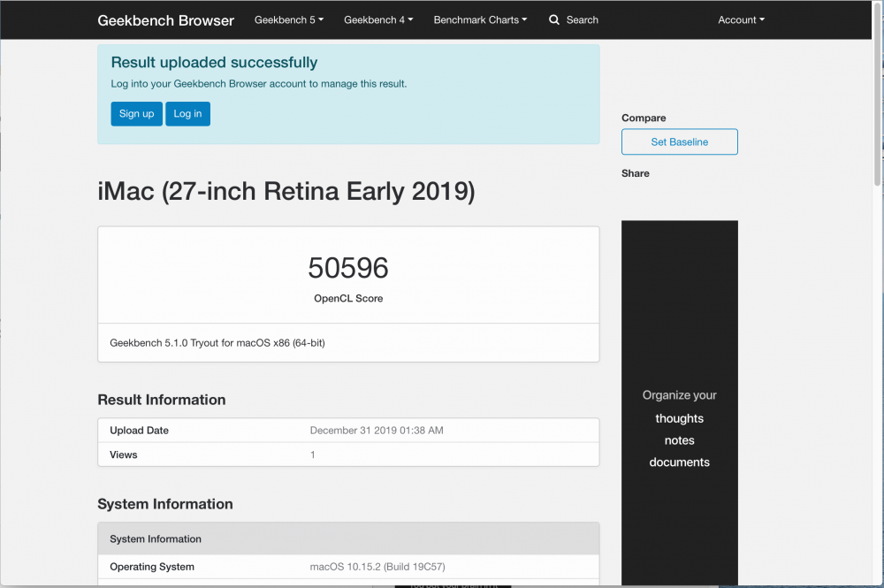This screenshot has width=884, height=588.
Task: Open the Account dropdown menu
Action: (x=742, y=19)
